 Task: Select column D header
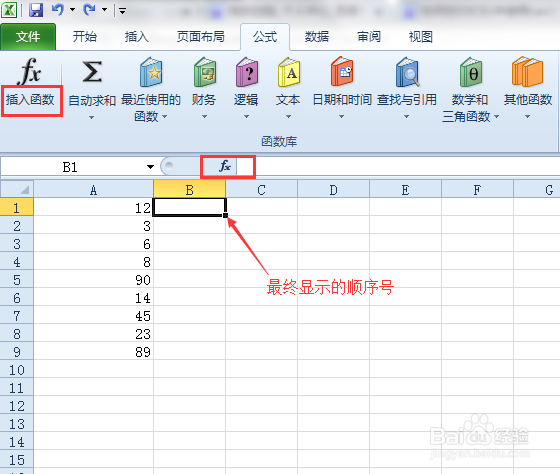(334, 189)
